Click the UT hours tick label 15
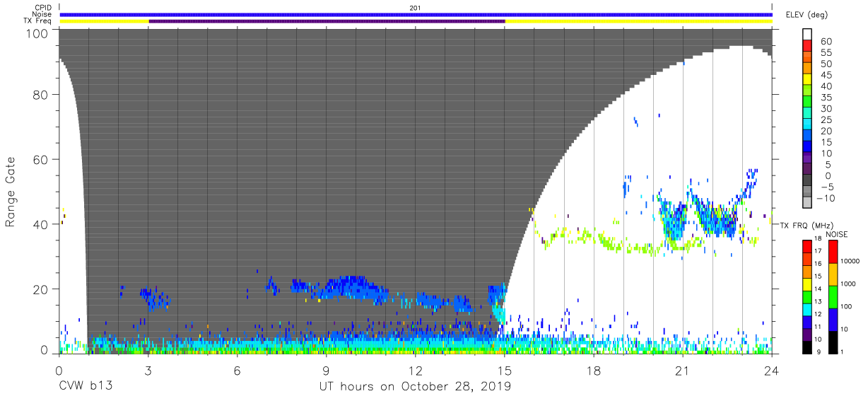 (x=505, y=371)
